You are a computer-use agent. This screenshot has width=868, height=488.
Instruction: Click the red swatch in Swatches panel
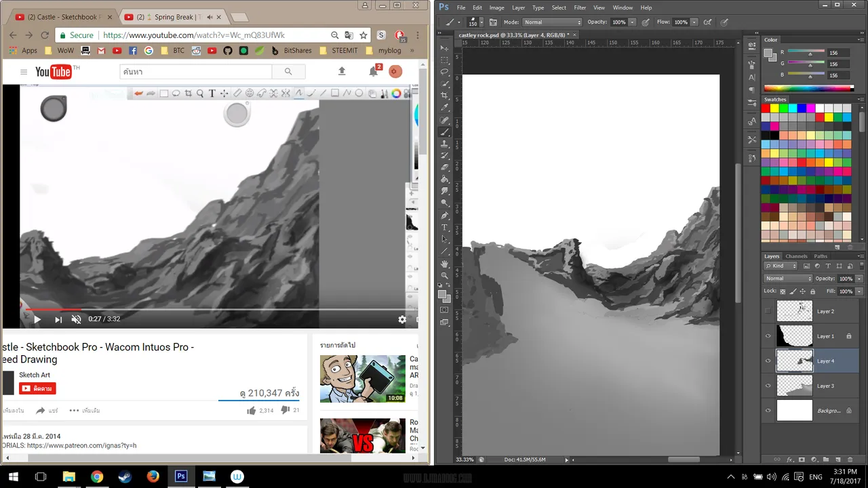[x=766, y=108]
